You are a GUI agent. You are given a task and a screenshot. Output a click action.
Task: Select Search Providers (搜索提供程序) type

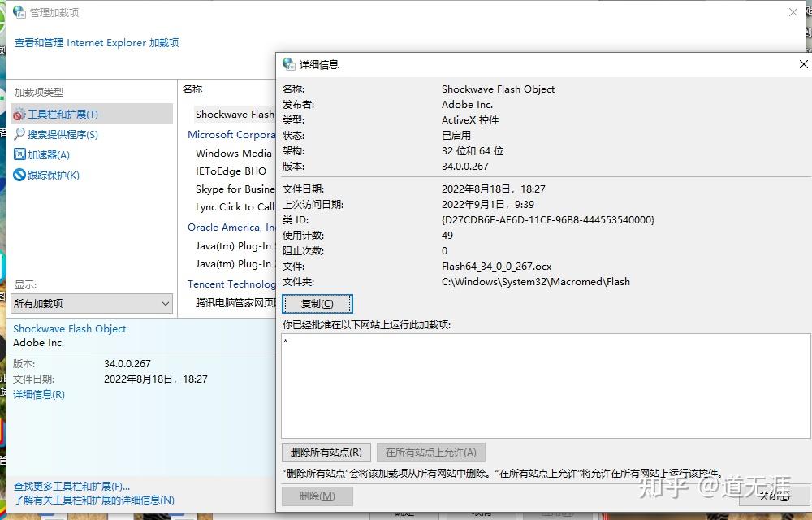coord(63,135)
